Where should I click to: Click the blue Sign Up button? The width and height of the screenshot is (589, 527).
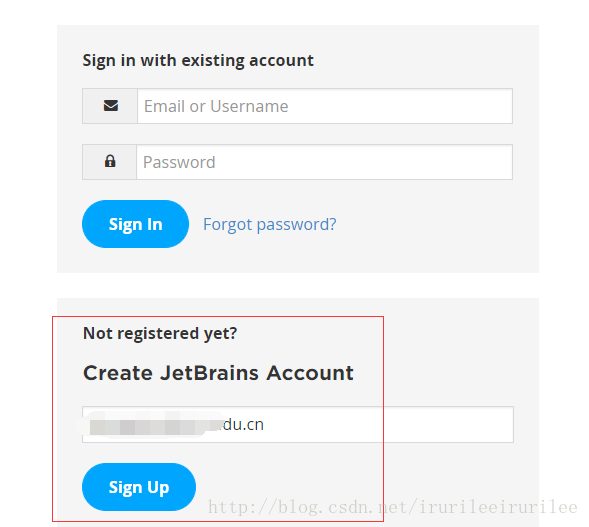(139, 487)
